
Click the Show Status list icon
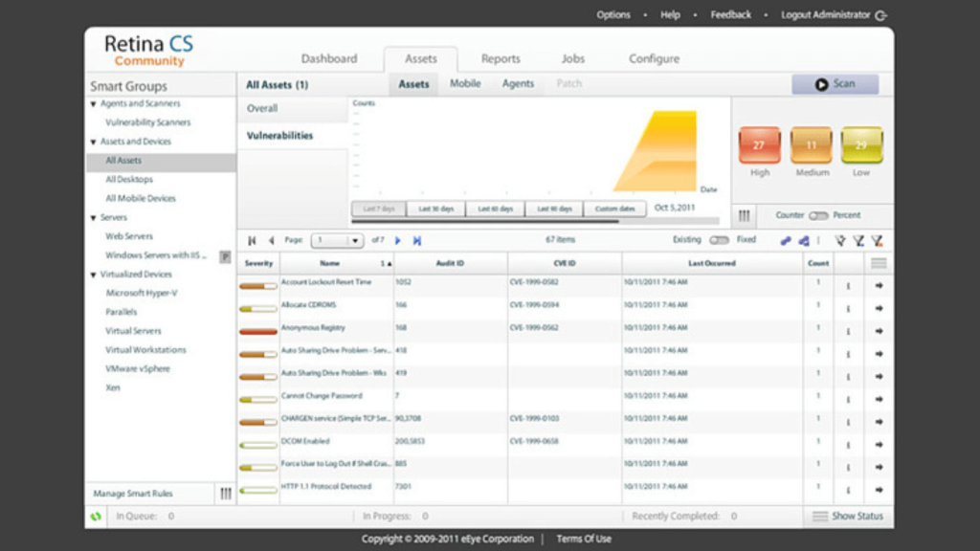820,517
